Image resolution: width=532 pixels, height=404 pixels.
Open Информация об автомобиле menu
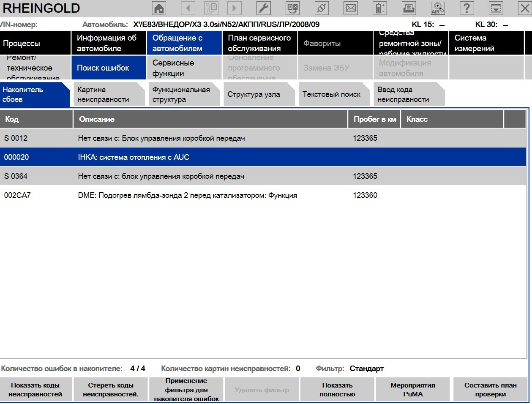pyautogui.click(x=109, y=43)
